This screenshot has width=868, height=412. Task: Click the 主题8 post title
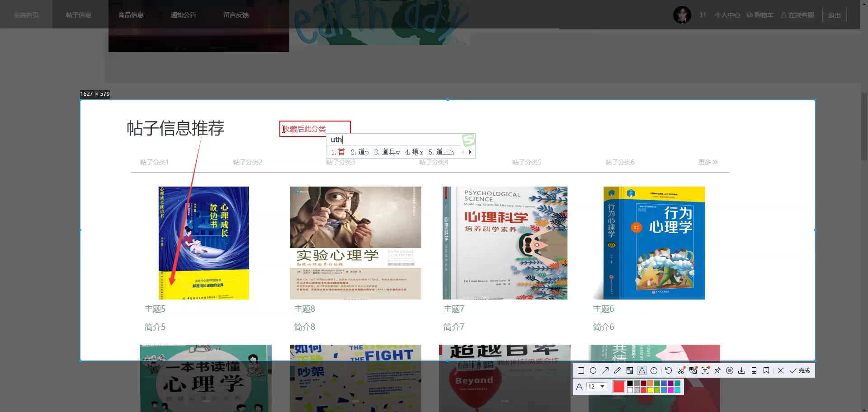tap(305, 309)
